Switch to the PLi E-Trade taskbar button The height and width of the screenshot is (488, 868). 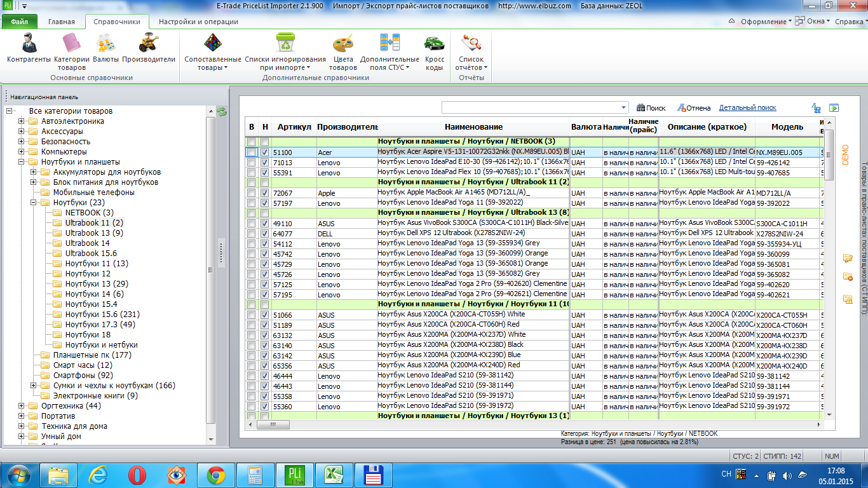[295, 475]
